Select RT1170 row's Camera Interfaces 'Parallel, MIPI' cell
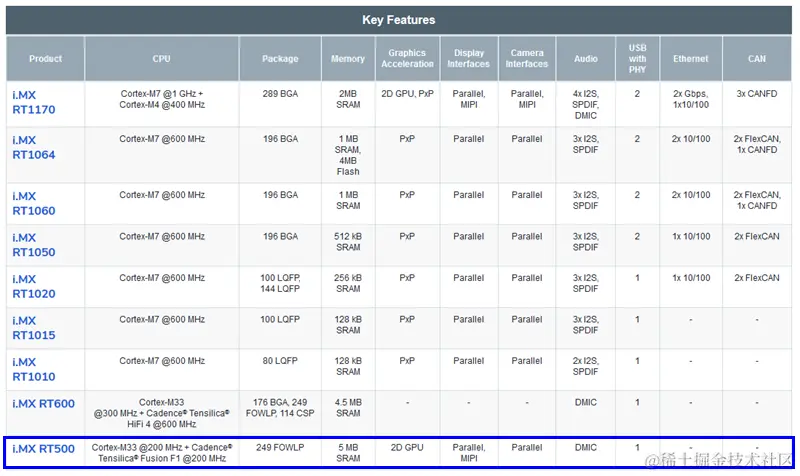 click(527, 104)
